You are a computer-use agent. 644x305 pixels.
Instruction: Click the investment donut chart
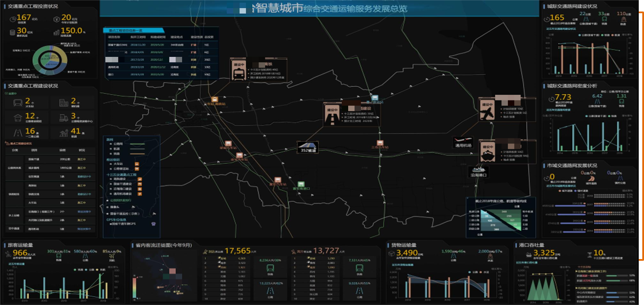click(49, 60)
